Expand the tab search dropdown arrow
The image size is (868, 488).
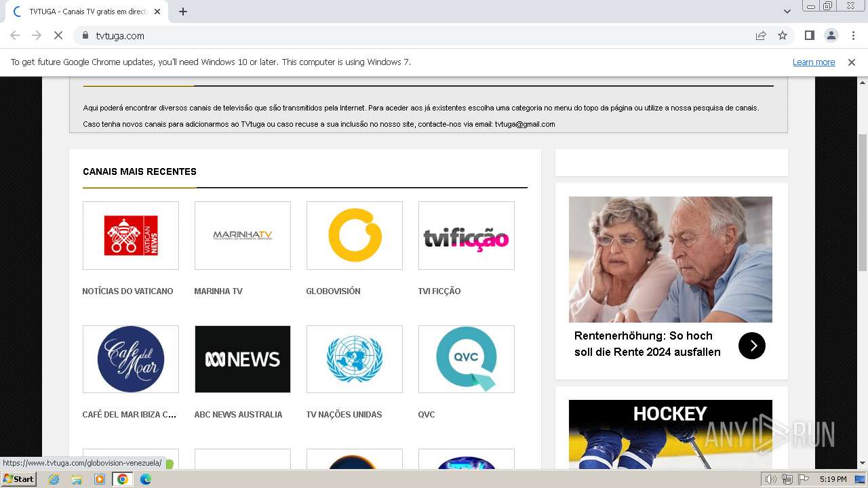[x=787, y=12]
